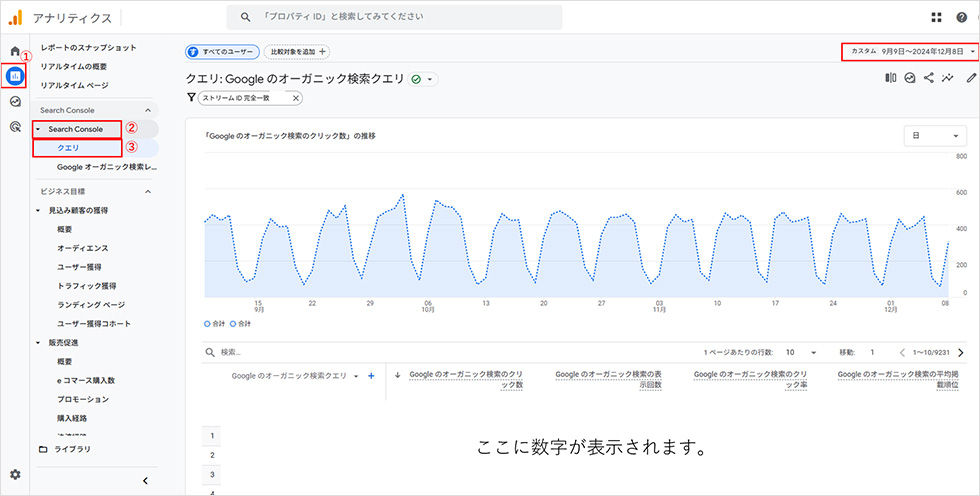Collapse the left navigation panel
The width and height of the screenshot is (980, 496).
[145, 480]
